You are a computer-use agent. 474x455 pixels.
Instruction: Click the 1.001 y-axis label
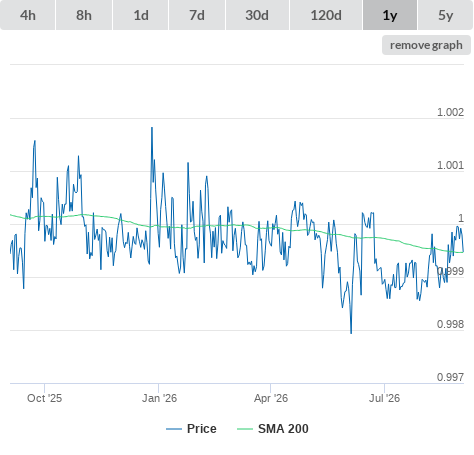(450, 165)
